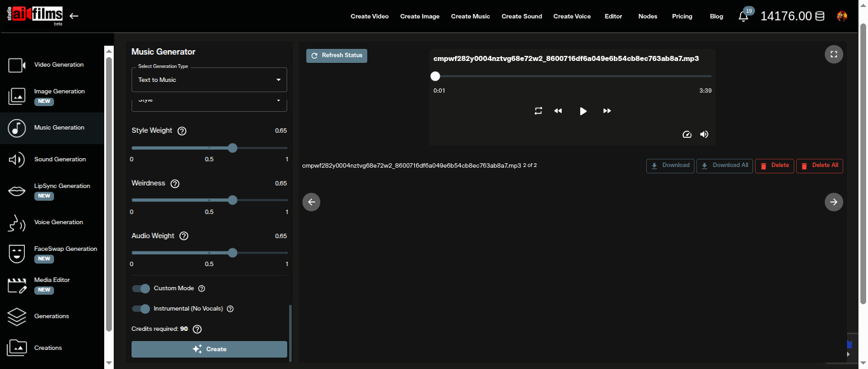The image size is (868, 369).
Task: Click the Image Generation picture icon
Action: pyautogui.click(x=17, y=96)
